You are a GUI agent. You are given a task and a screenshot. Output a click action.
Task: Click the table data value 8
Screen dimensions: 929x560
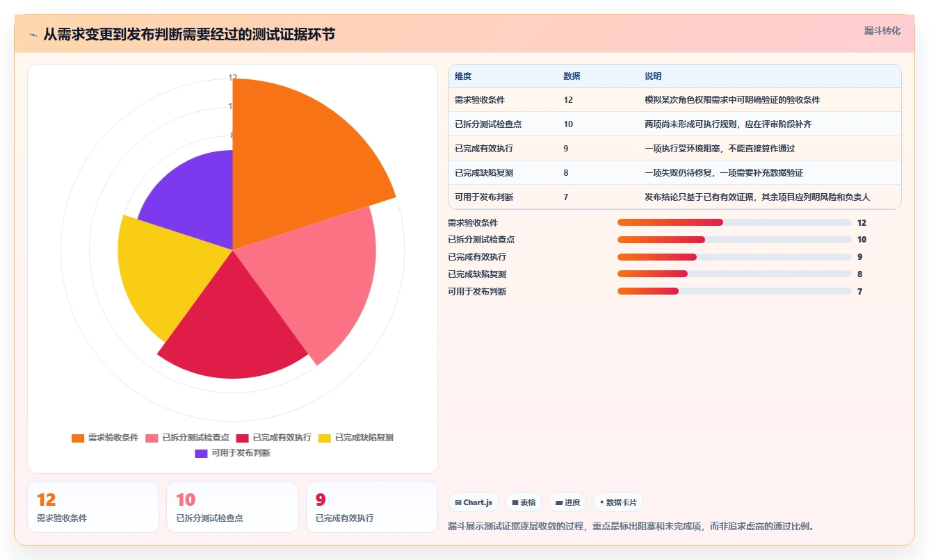(x=566, y=173)
